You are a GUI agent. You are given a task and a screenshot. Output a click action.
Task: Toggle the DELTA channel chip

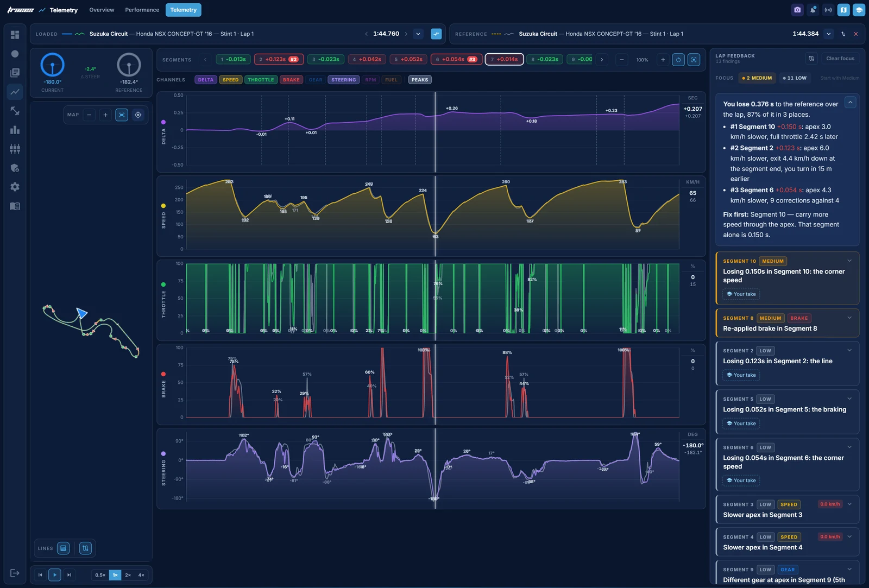pyautogui.click(x=206, y=80)
